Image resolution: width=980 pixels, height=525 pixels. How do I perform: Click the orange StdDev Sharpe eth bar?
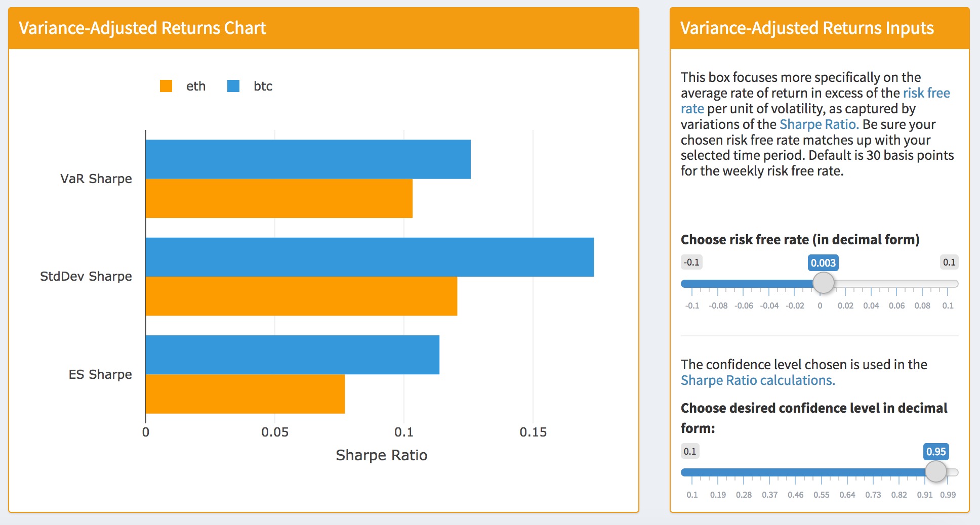(x=301, y=296)
